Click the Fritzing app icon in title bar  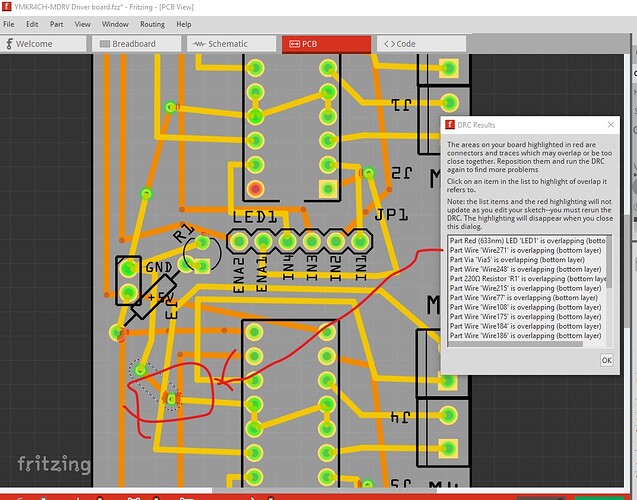[x=6, y=6]
